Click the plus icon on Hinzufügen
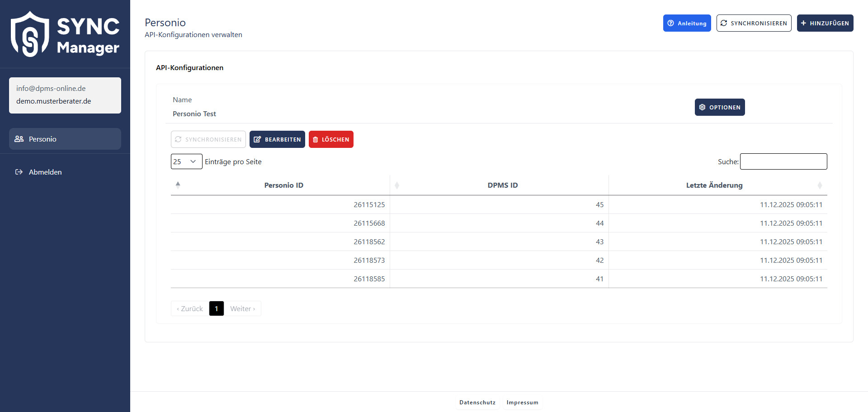 pyautogui.click(x=803, y=23)
